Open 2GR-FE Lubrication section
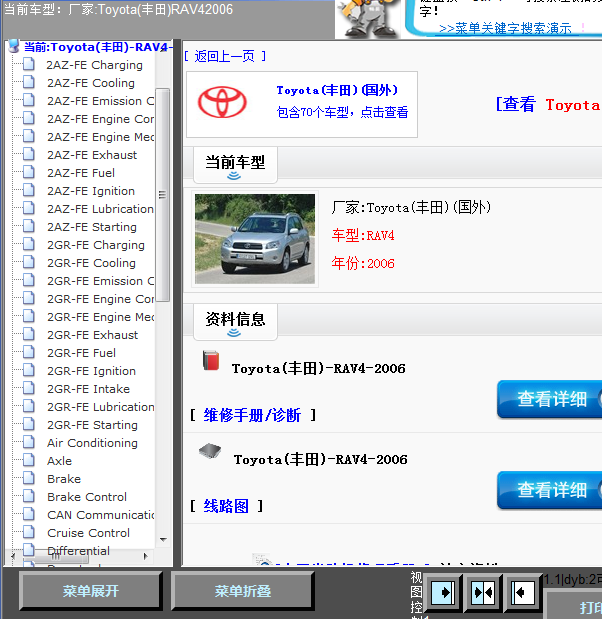Image resolution: width=602 pixels, height=619 pixels. (x=101, y=407)
